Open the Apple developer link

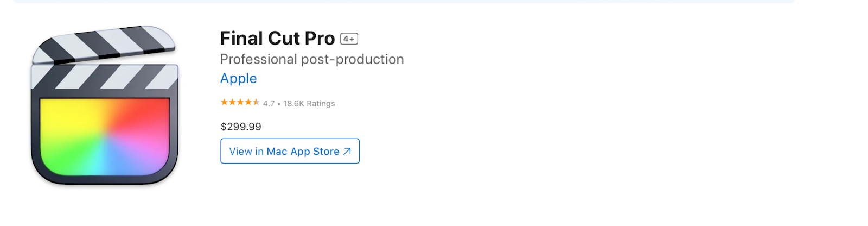238,78
